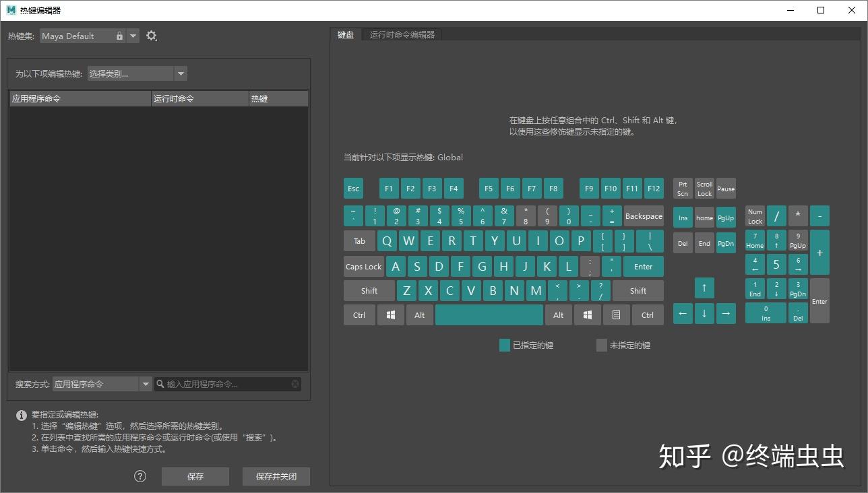Open the 搜索方式 search mode dropdown
This screenshot has height=493, width=868.
146,383
